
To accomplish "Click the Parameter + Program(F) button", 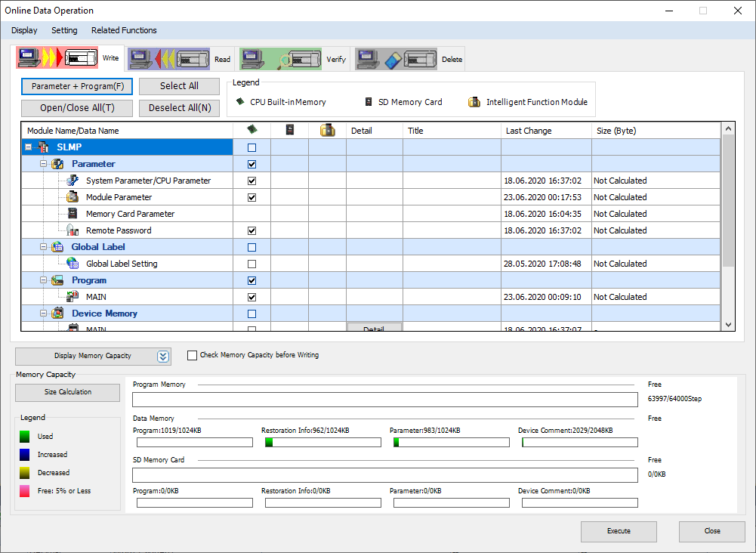I will point(77,86).
